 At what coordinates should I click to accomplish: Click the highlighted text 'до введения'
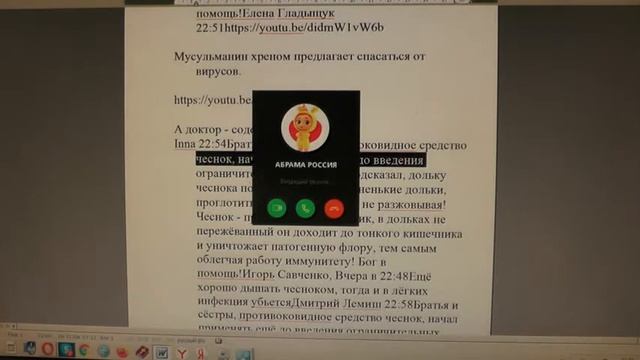click(x=392, y=160)
